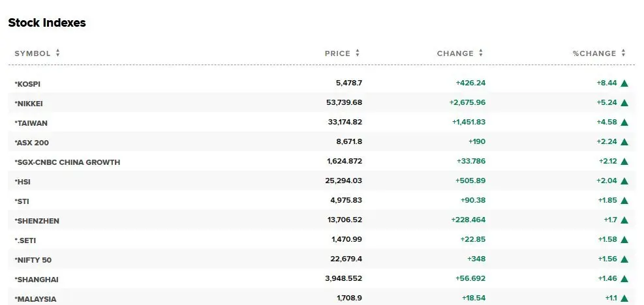Click green up arrow in NIKKEI row
Screen dimensions: 644x305
(624, 103)
